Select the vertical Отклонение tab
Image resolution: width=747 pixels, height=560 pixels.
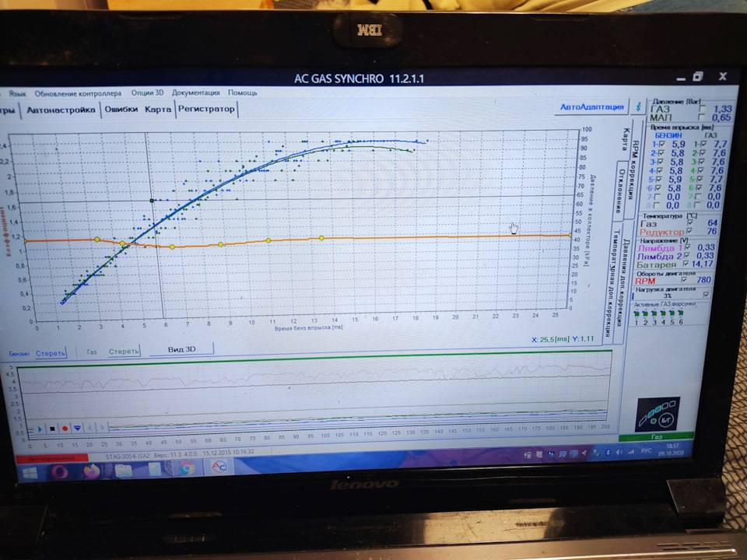point(620,191)
